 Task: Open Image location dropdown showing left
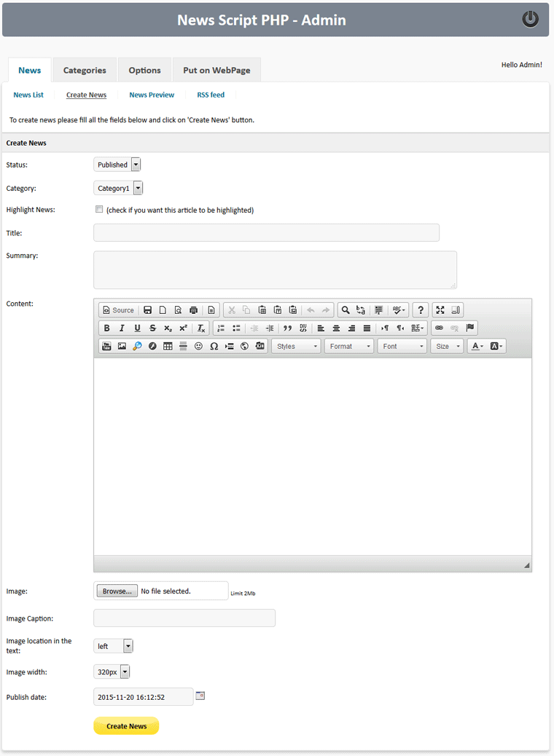coord(114,646)
